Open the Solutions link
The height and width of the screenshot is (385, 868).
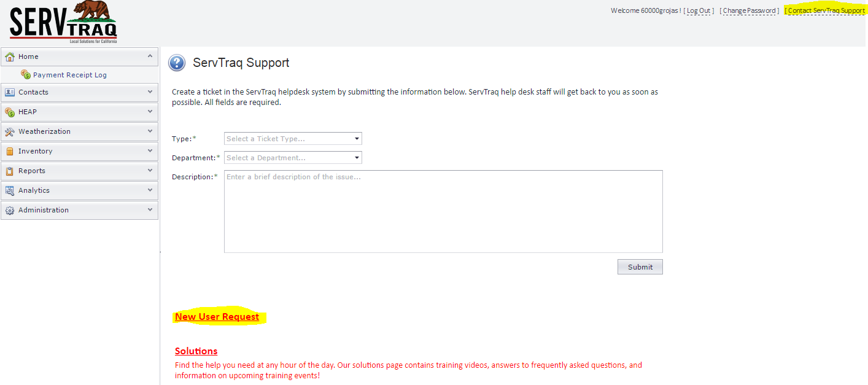(196, 351)
